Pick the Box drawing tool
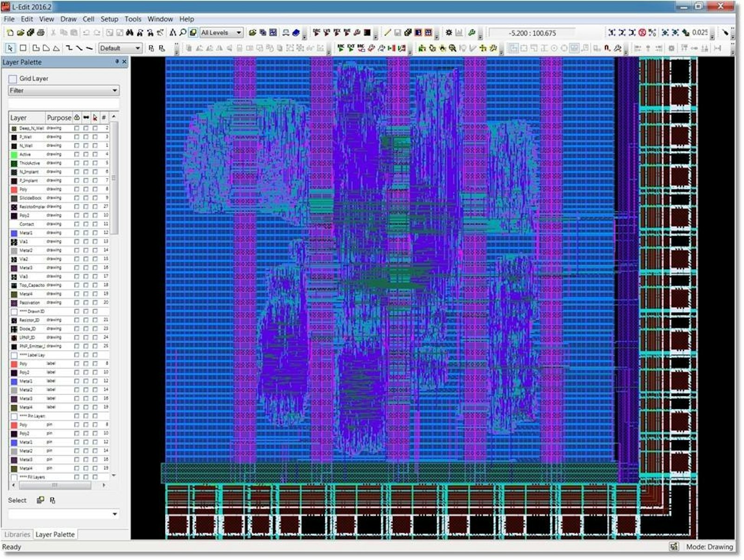Image resolution: width=744 pixels, height=560 pixels. tap(23, 48)
